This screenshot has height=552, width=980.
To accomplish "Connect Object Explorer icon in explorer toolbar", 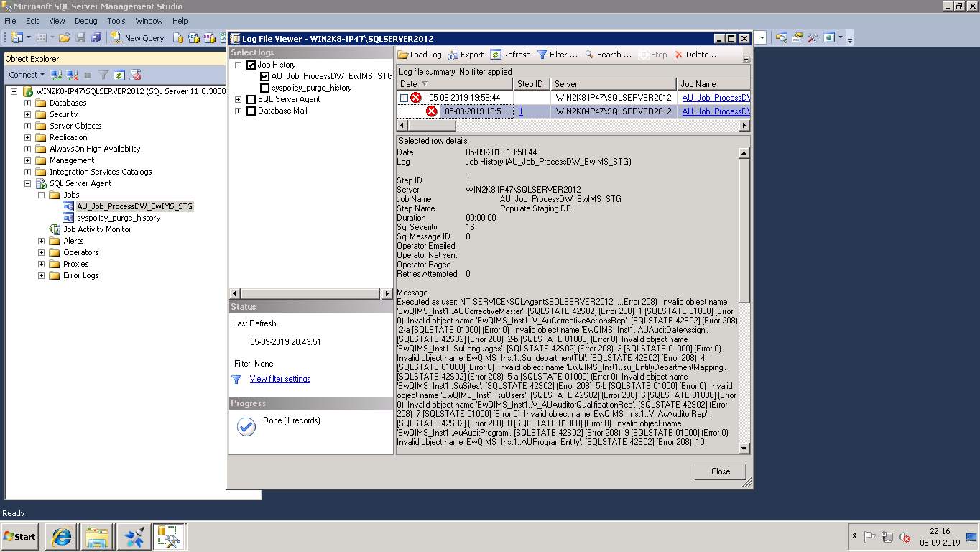I will tap(56, 75).
